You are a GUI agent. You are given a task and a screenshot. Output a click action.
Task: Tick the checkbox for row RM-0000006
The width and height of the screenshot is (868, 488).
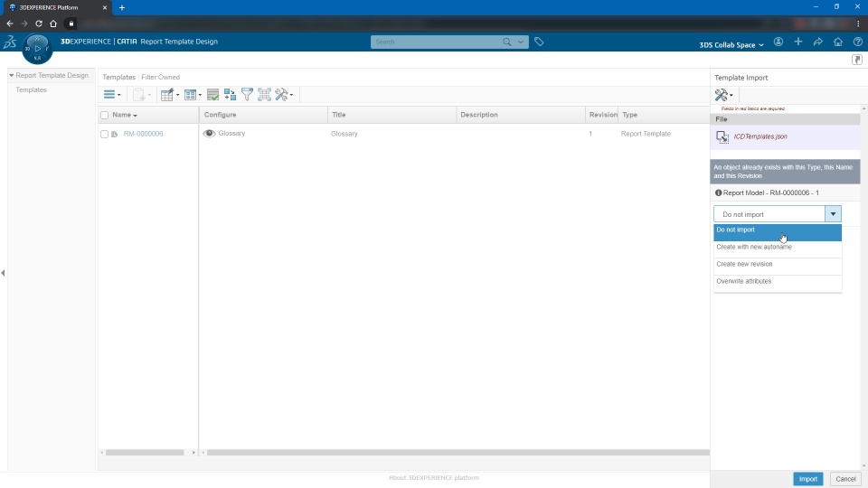[105, 134]
